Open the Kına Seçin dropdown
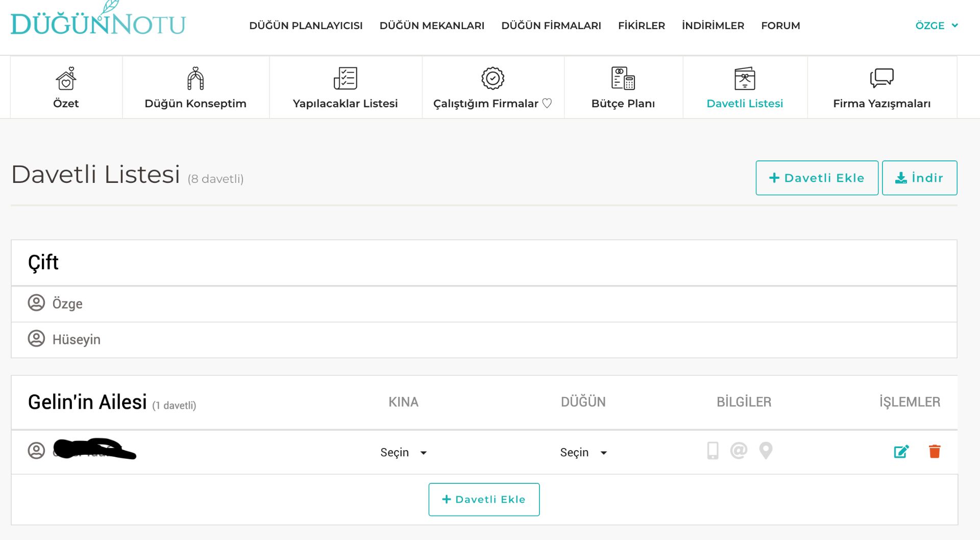The height and width of the screenshot is (540, 980). (x=403, y=453)
